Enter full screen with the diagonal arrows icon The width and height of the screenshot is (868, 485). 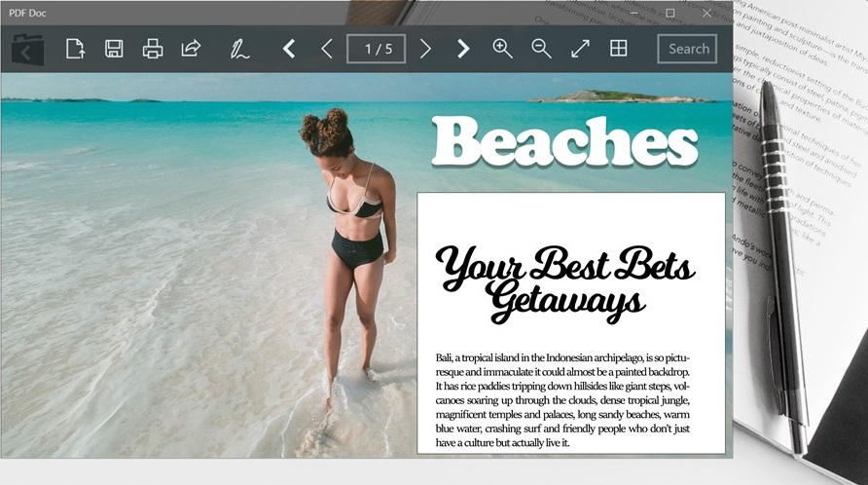click(580, 49)
